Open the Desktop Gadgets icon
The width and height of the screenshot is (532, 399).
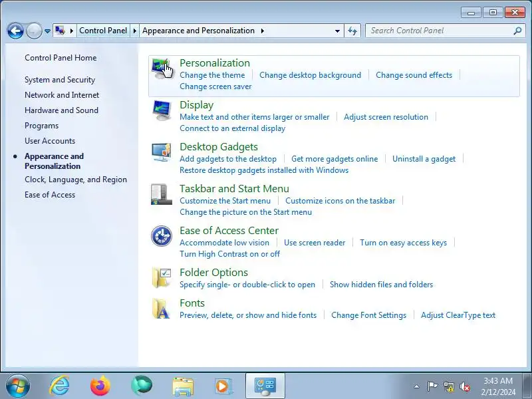[162, 152]
